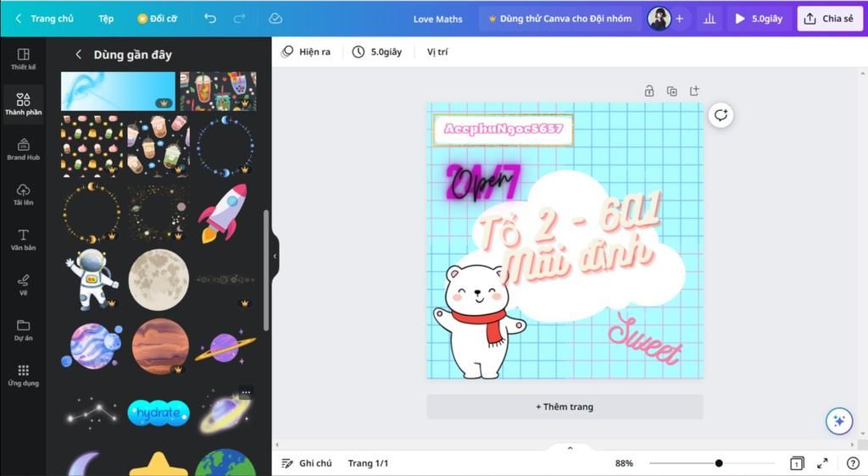Click the Thêm trang button
This screenshot has width=868, height=476.
click(565, 407)
